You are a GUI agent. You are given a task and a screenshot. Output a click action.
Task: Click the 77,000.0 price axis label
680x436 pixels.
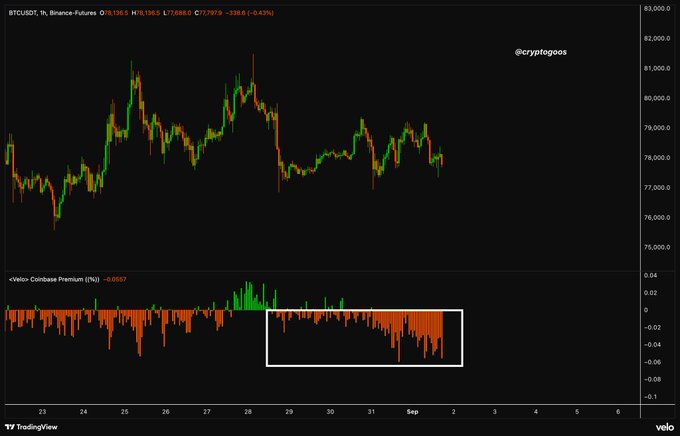click(658, 187)
